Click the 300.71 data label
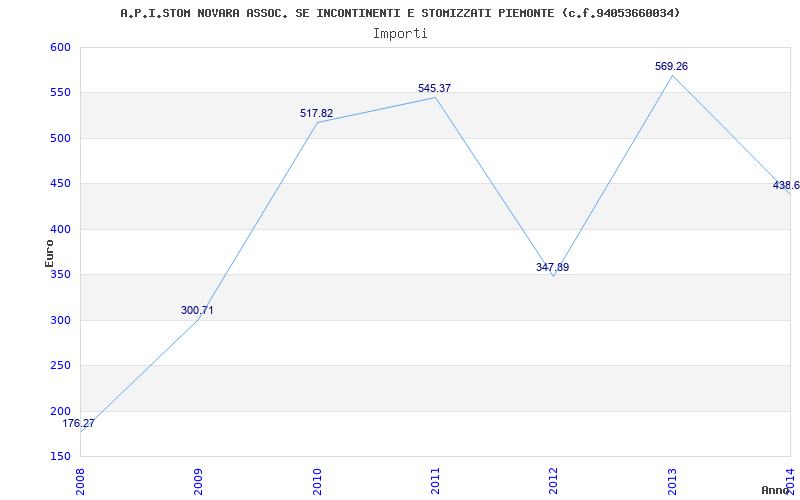The height and width of the screenshot is (500, 800). [x=197, y=310]
